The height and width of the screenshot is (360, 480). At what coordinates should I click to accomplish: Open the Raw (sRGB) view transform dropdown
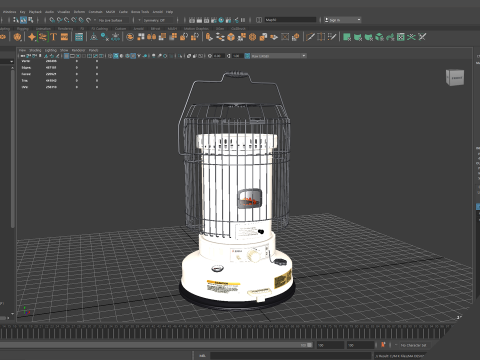point(278,56)
